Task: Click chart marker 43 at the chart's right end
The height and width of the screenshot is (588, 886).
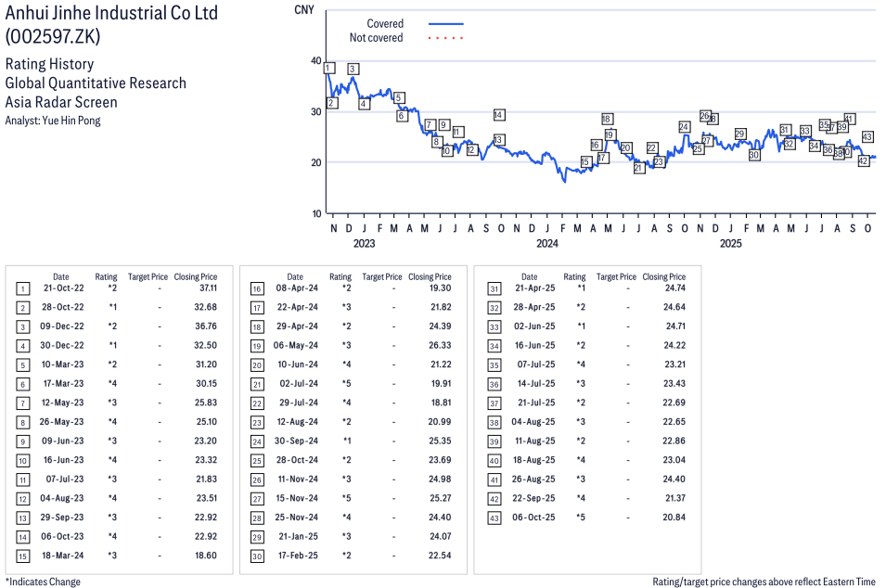Action: [x=868, y=137]
